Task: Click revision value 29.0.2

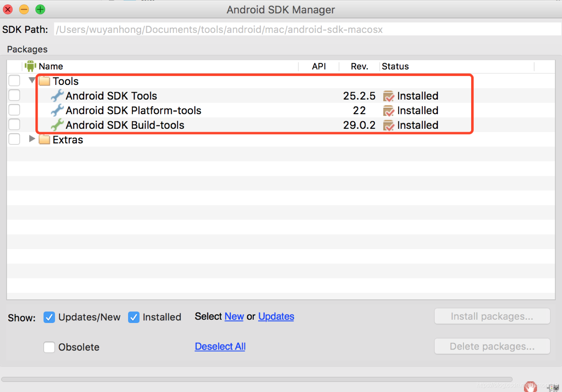Action: 359,125
